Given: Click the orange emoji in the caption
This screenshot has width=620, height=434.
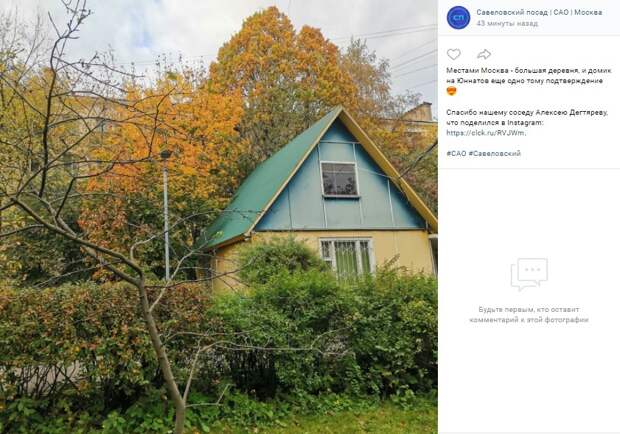Looking at the screenshot, I should (x=451, y=91).
